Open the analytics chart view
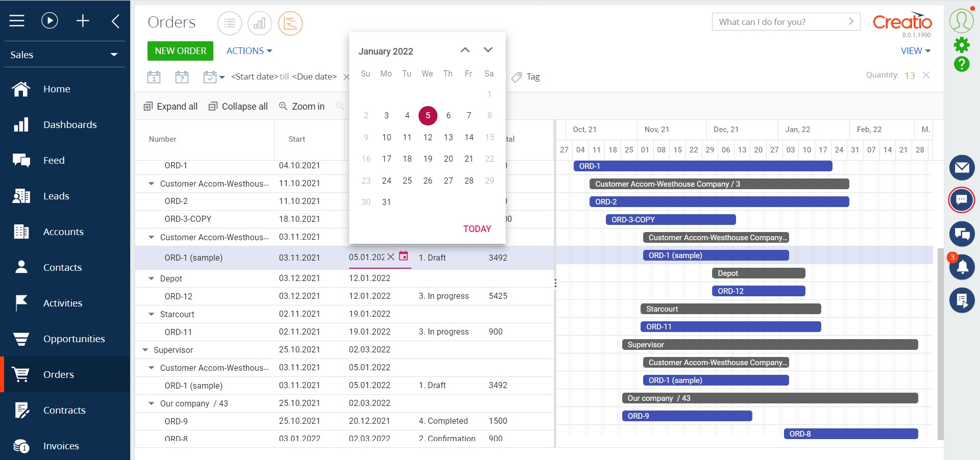 [260, 23]
